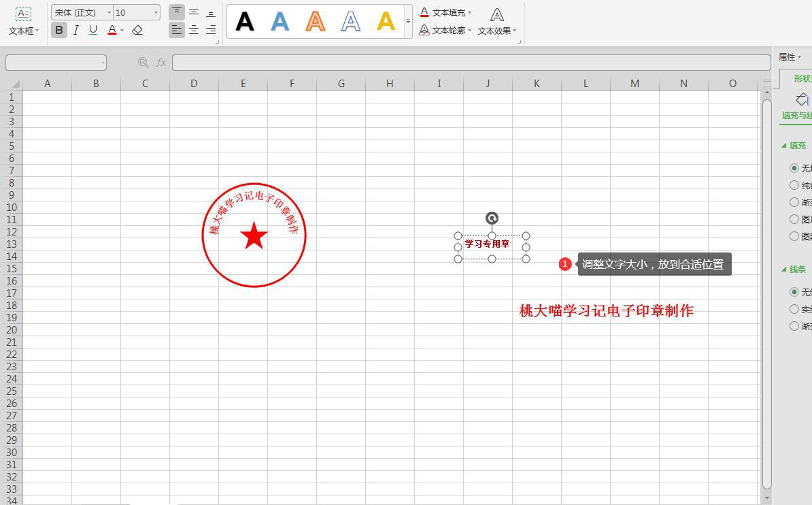Underline the selected text

(93, 30)
